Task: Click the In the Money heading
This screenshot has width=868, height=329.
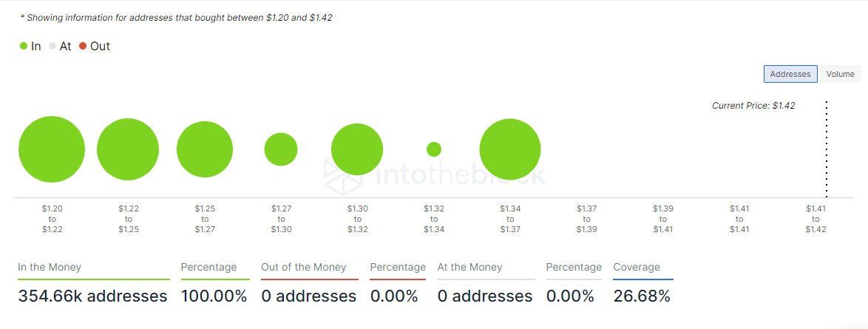Action: (50, 267)
